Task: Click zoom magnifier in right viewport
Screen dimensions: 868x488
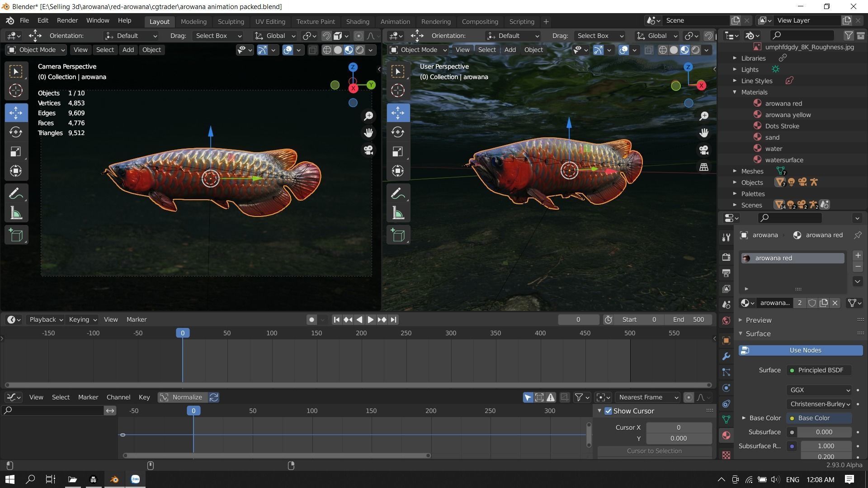Action: coord(704,116)
